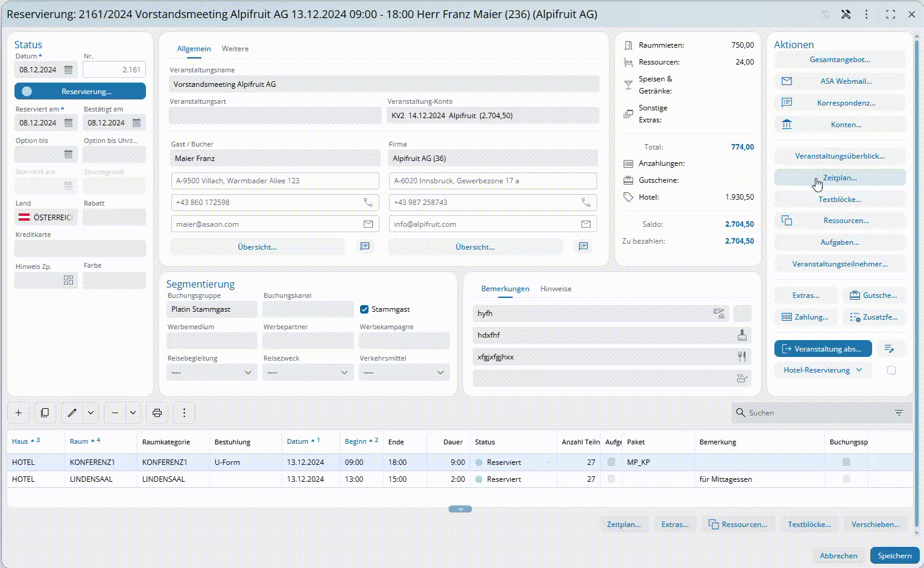
Task: Toggle Aufgabe checkbox in KONFERENZ1 row
Action: pyautogui.click(x=612, y=462)
